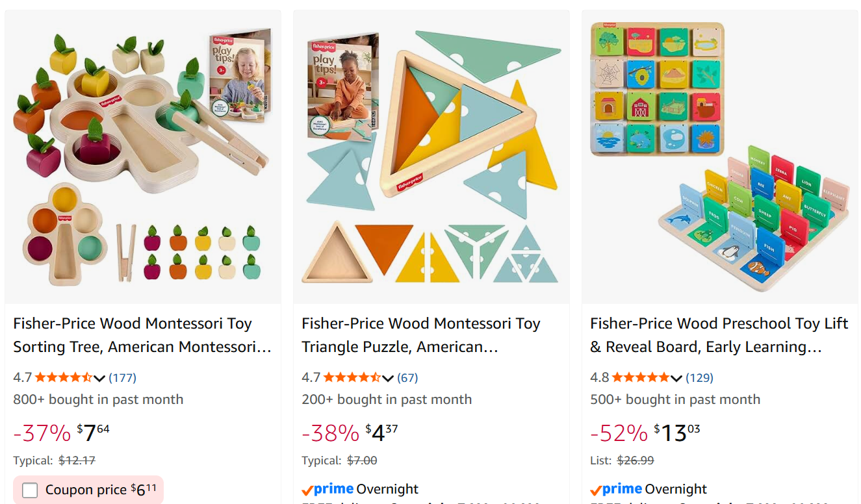This screenshot has height=504, width=861.
Task: Open Sorting Tree product title
Action: point(142,335)
